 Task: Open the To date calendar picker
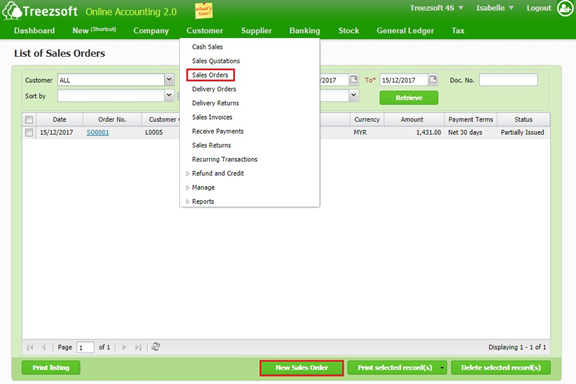(x=433, y=79)
